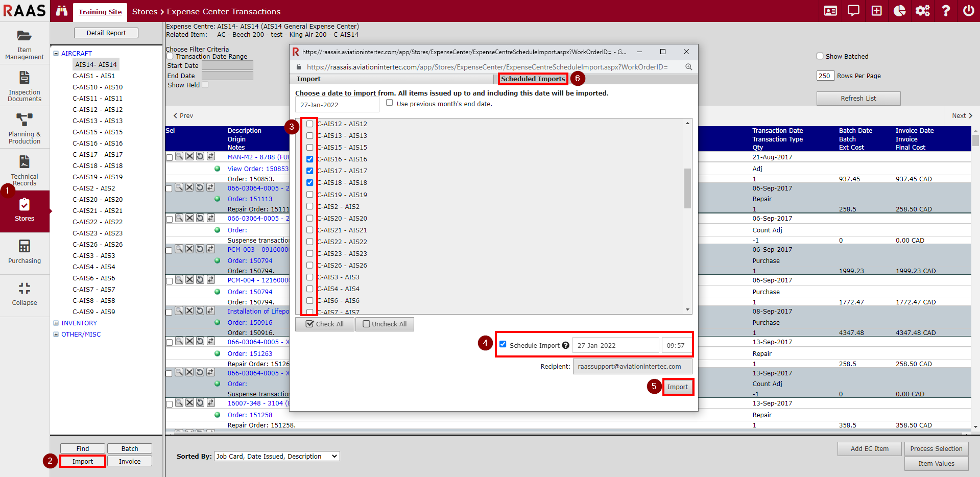Enable Use previous month's end date
Image resolution: width=980 pixels, height=477 pixels.
pyautogui.click(x=390, y=103)
